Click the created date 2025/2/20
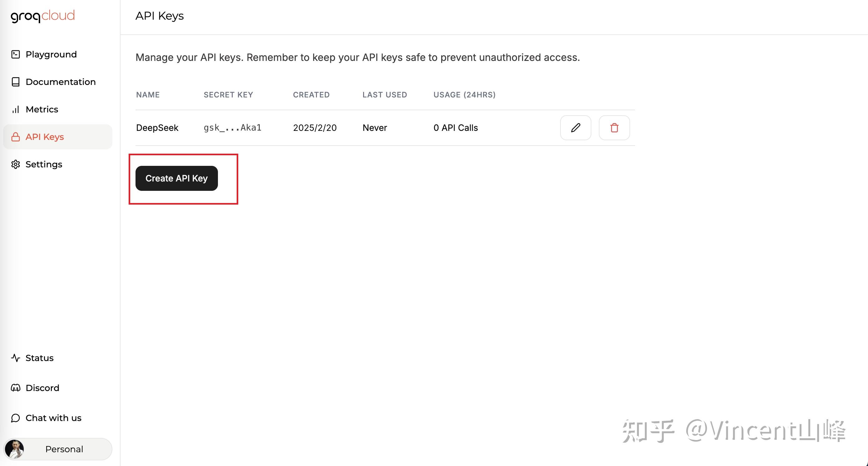Image resolution: width=868 pixels, height=466 pixels. click(x=315, y=128)
